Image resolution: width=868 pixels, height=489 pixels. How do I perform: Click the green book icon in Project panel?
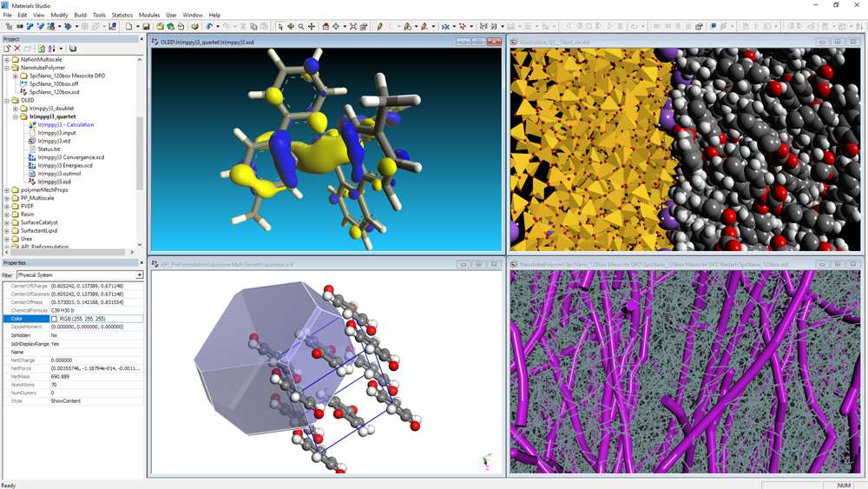coord(73,49)
